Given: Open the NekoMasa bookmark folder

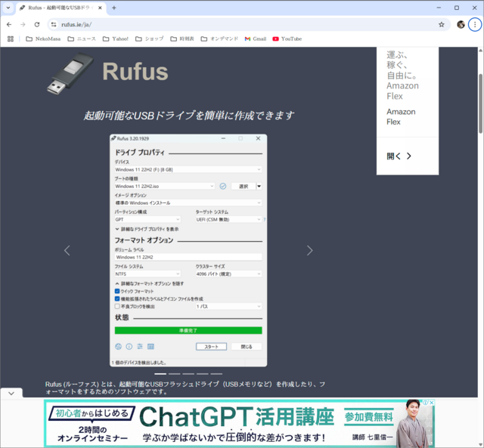Looking at the screenshot, I should point(43,39).
